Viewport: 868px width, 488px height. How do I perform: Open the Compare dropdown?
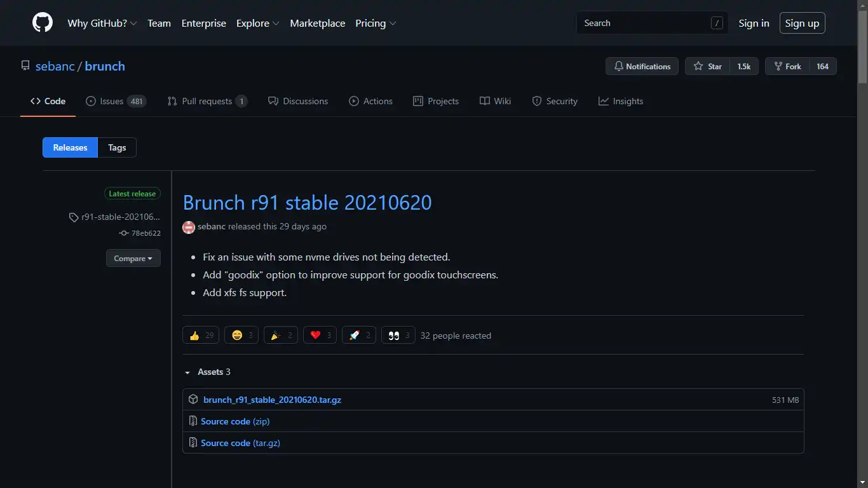(x=133, y=258)
